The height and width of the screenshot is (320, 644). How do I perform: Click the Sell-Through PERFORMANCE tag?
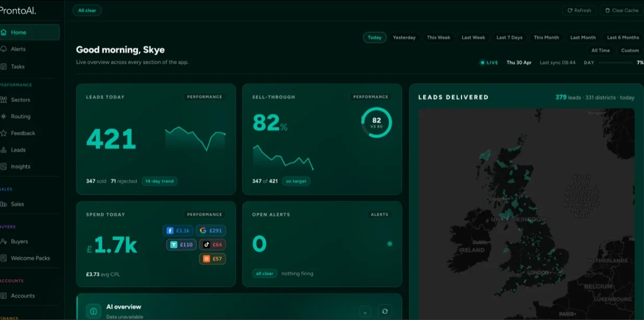[371, 97]
